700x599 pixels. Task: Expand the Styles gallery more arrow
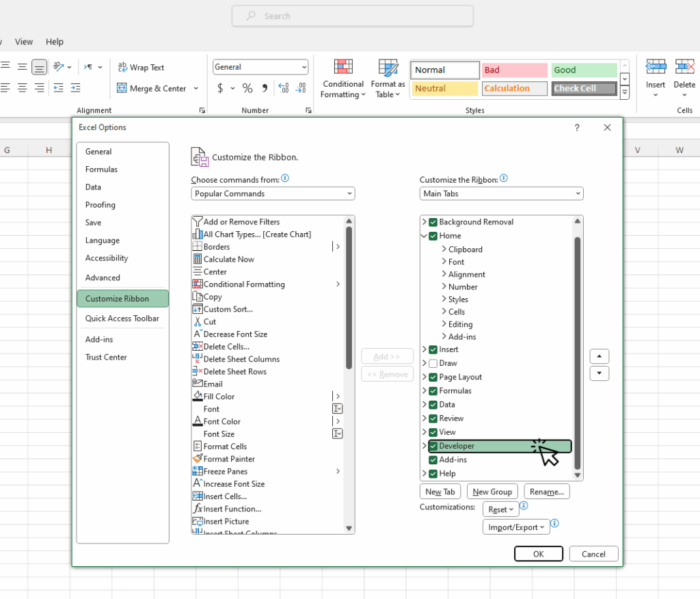625,92
